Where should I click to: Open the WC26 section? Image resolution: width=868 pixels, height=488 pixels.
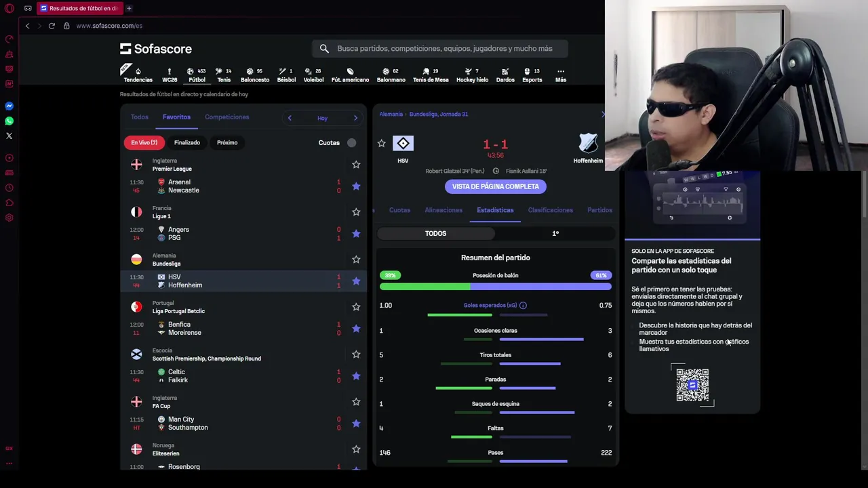click(170, 75)
